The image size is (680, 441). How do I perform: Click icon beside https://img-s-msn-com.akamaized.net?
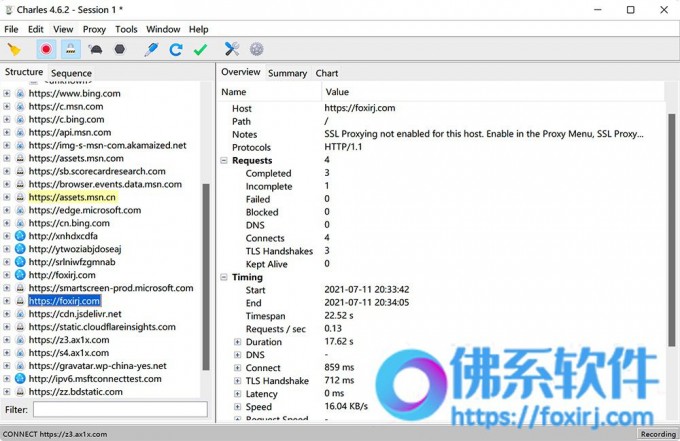(20, 145)
